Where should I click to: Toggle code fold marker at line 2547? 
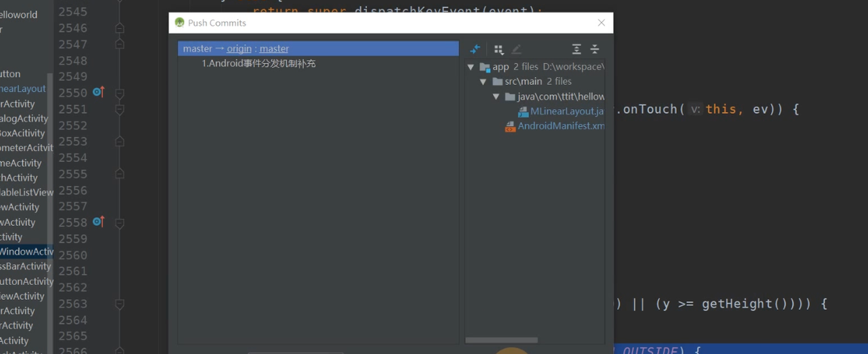pyautogui.click(x=119, y=44)
